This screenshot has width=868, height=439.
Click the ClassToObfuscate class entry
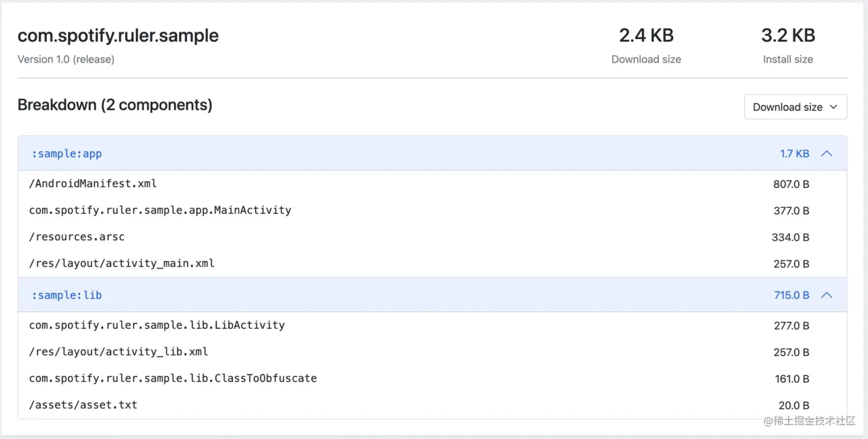click(x=173, y=378)
